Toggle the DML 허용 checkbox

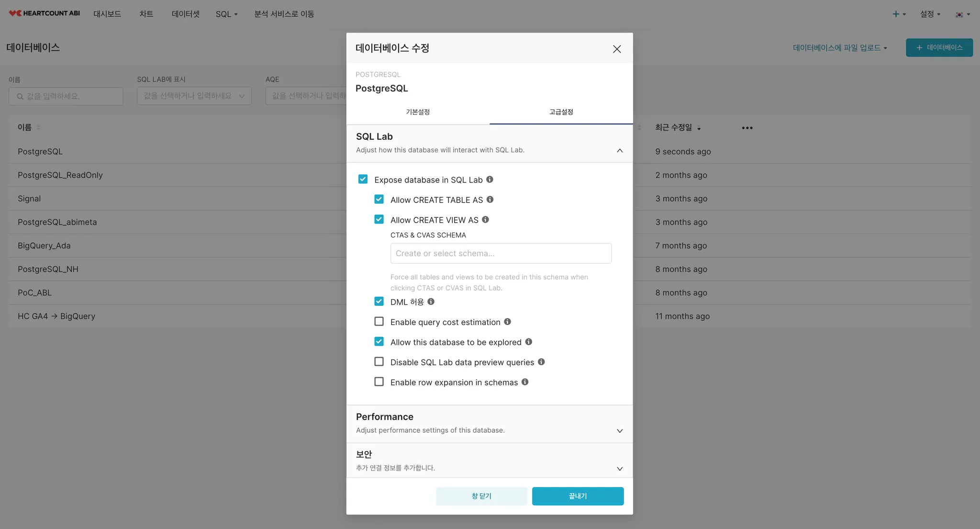tap(379, 302)
